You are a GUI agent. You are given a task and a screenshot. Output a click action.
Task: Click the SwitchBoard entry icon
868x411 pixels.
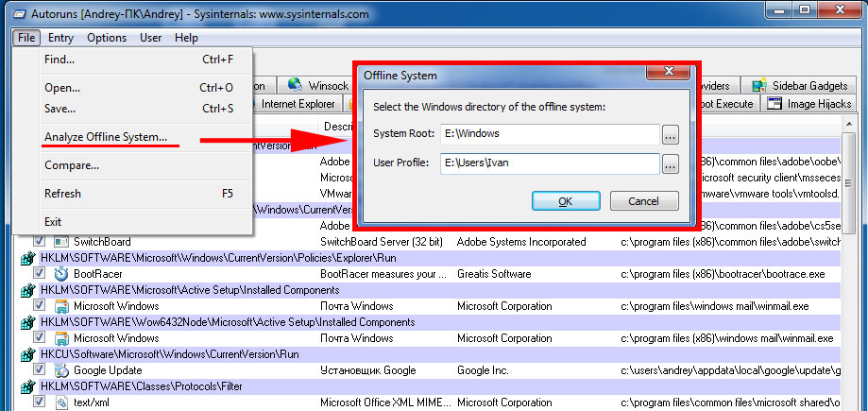pyautogui.click(x=61, y=242)
